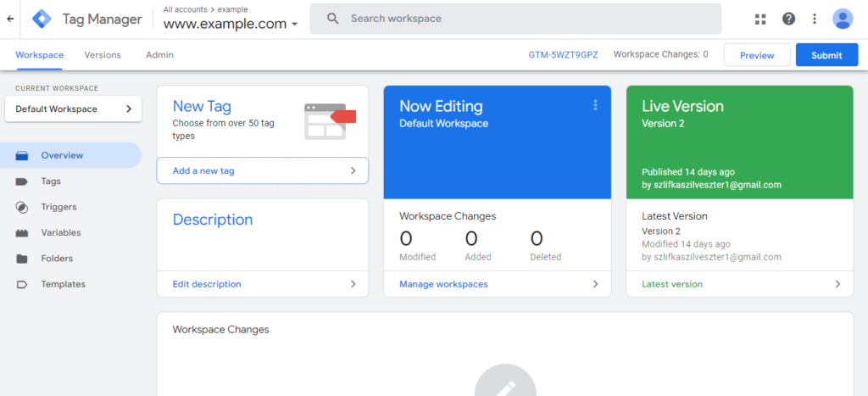The image size is (868, 396).
Task: Open the help question mark icon
Action: [788, 19]
